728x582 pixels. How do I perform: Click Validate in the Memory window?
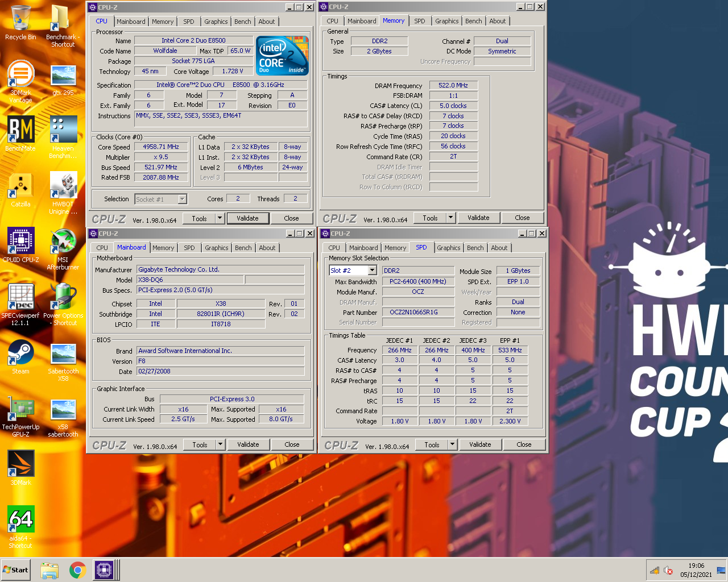coord(478,218)
